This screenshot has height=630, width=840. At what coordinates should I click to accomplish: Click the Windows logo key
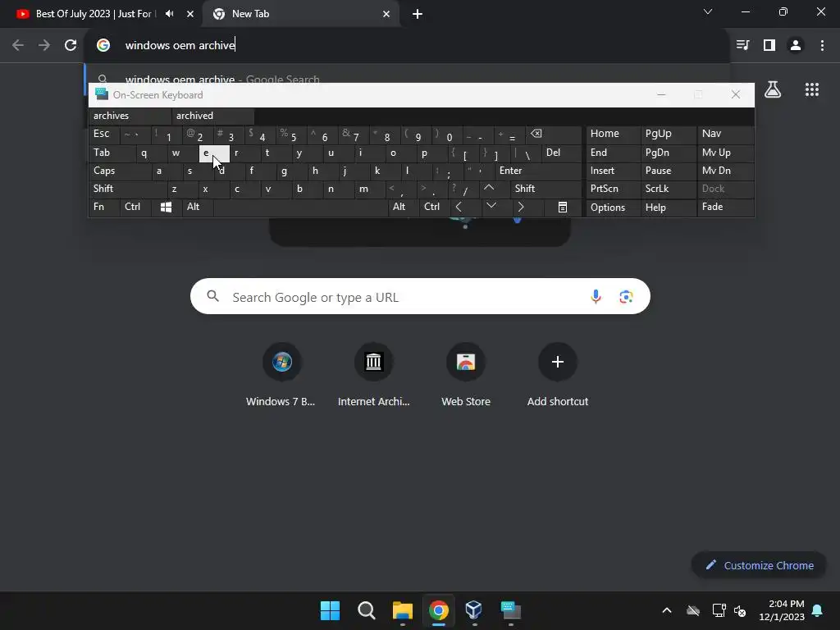click(166, 207)
